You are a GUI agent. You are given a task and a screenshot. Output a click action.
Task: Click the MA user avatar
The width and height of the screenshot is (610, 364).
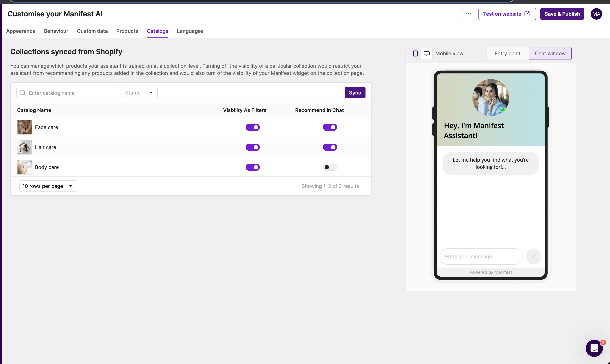click(596, 14)
